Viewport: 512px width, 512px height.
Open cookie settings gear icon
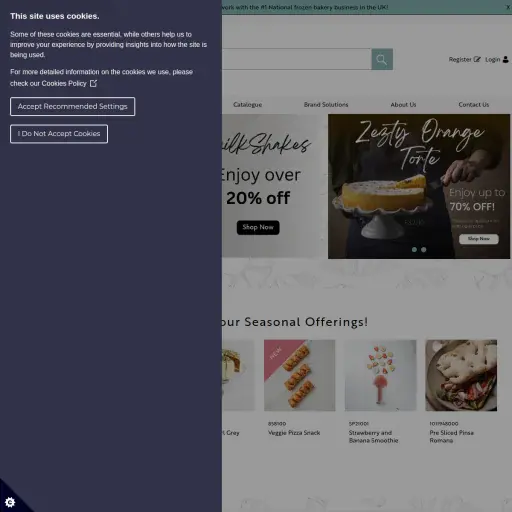[10, 502]
